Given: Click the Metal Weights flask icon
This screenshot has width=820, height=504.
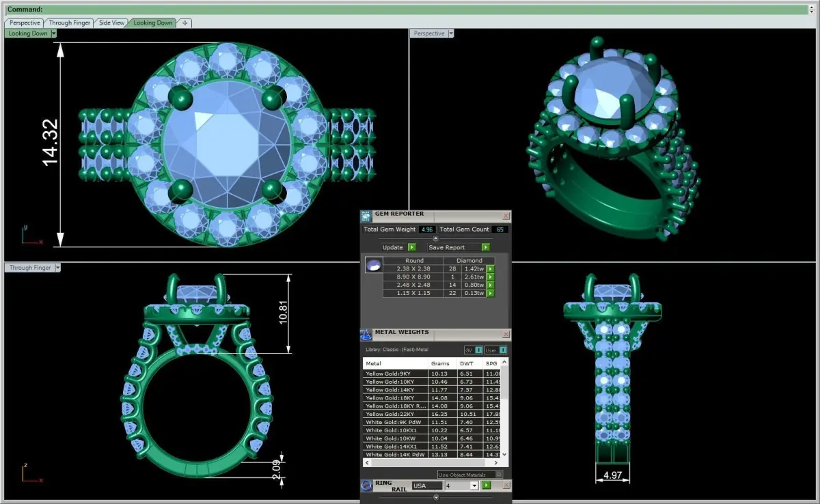Looking at the screenshot, I should (x=366, y=334).
